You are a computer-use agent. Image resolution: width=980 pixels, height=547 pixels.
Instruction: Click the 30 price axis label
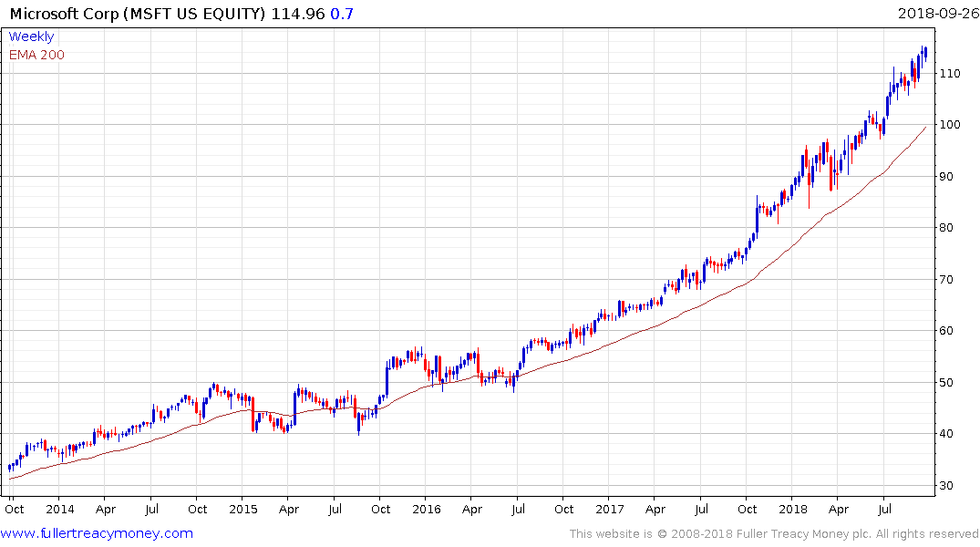[946, 486]
